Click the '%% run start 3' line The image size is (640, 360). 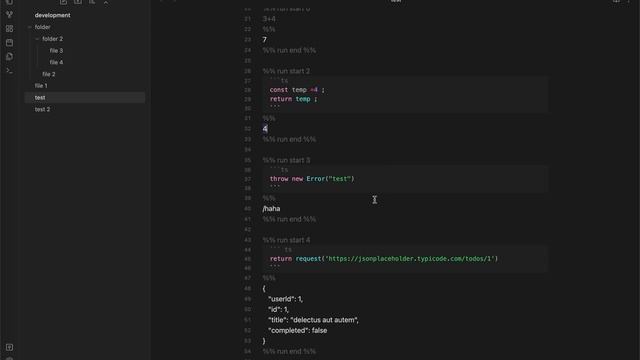[x=286, y=160]
